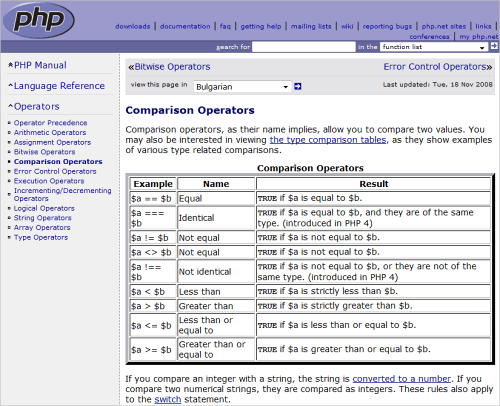
Task: Click the PHP logo
Action: (x=39, y=20)
